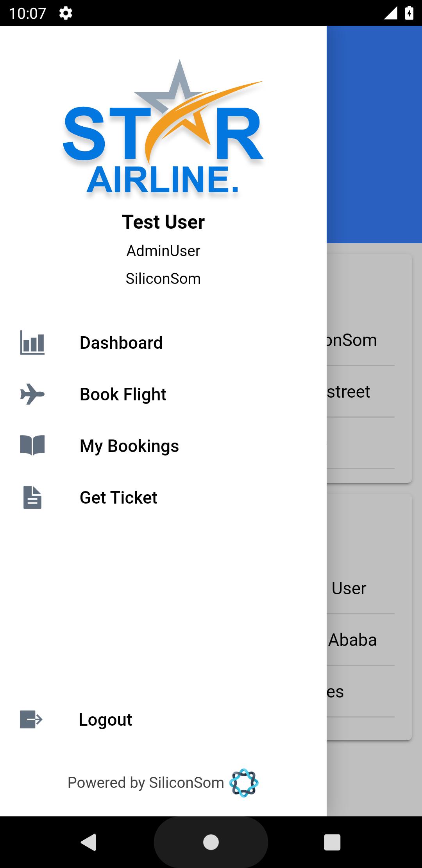Click the settings gear in status bar
The height and width of the screenshot is (868, 422).
[x=66, y=14]
